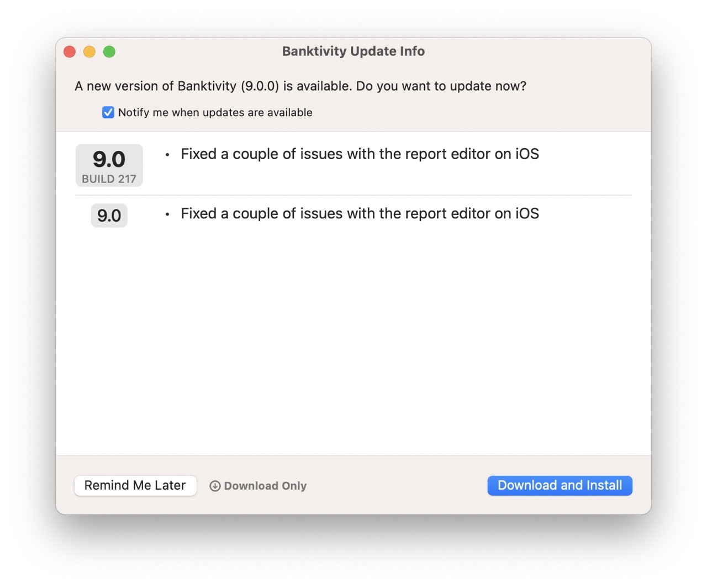This screenshot has width=707, height=588.
Task: Click the Download Only arrow icon
Action: point(215,486)
